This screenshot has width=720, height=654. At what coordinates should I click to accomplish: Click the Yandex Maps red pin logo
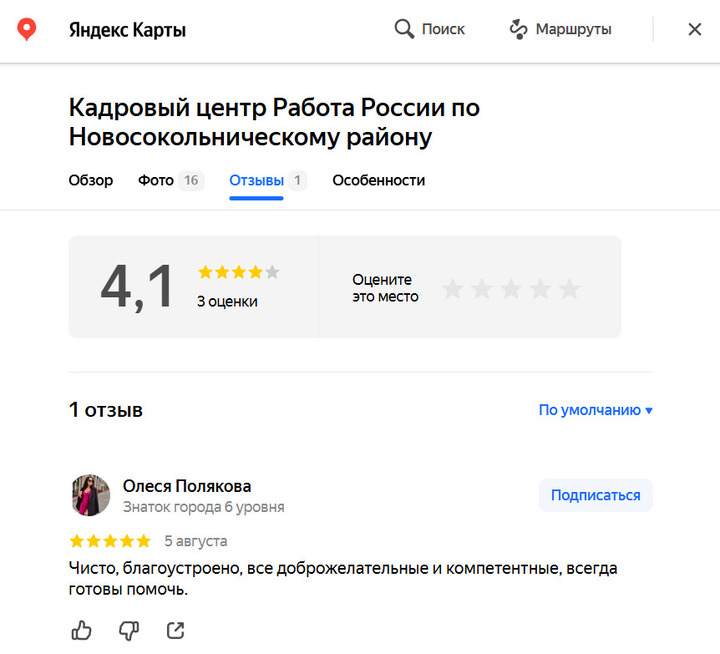(x=27, y=30)
